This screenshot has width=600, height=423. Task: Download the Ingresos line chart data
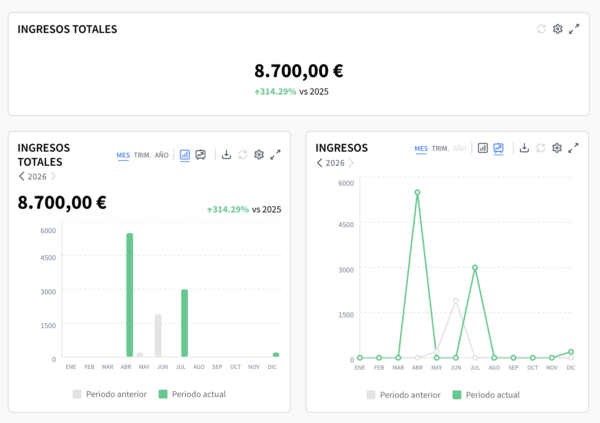524,148
